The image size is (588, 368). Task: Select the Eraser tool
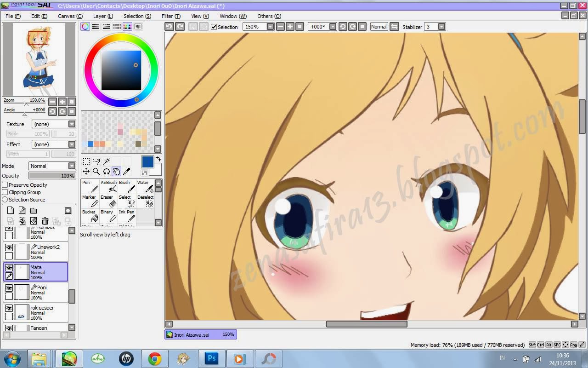(x=108, y=201)
